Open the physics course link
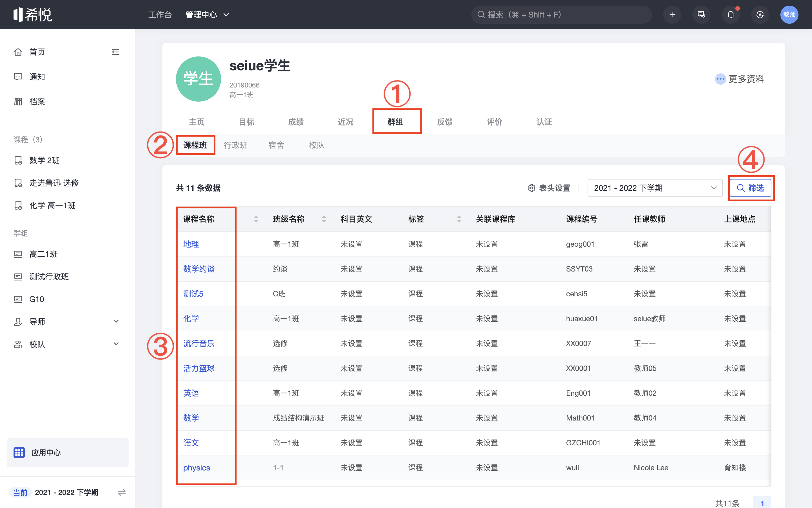812x508 pixels. pos(197,468)
